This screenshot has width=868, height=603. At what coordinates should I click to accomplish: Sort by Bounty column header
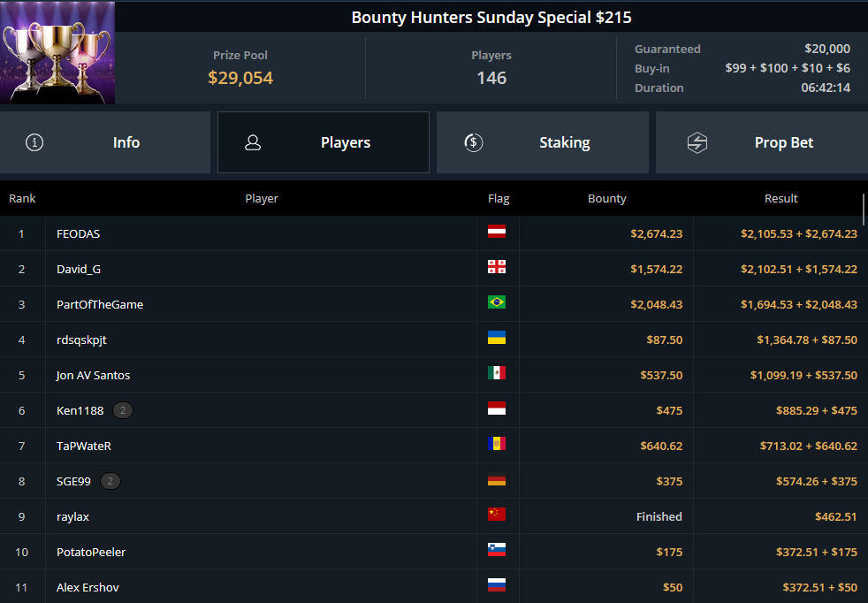pyautogui.click(x=606, y=198)
